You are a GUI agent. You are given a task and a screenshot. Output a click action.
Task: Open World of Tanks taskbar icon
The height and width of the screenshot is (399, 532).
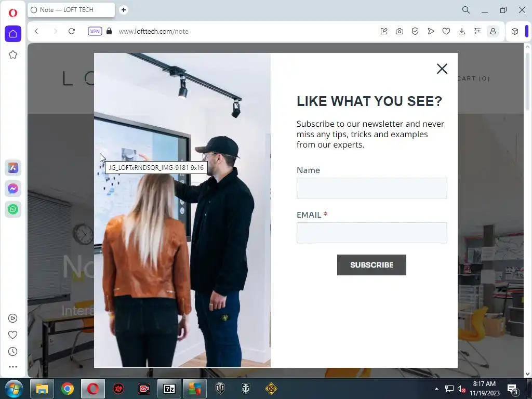[x=220, y=389]
